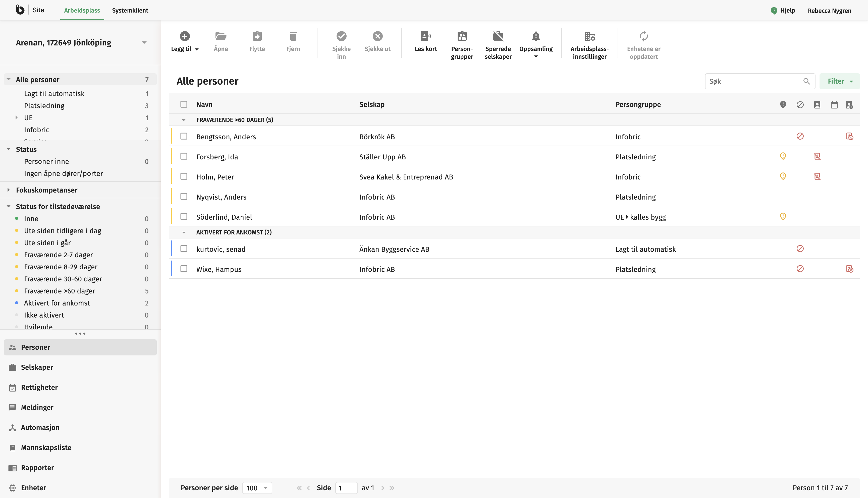Image resolution: width=868 pixels, height=498 pixels.
Task: Expand the Fokuskompetanser section
Action: [x=9, y=190]
